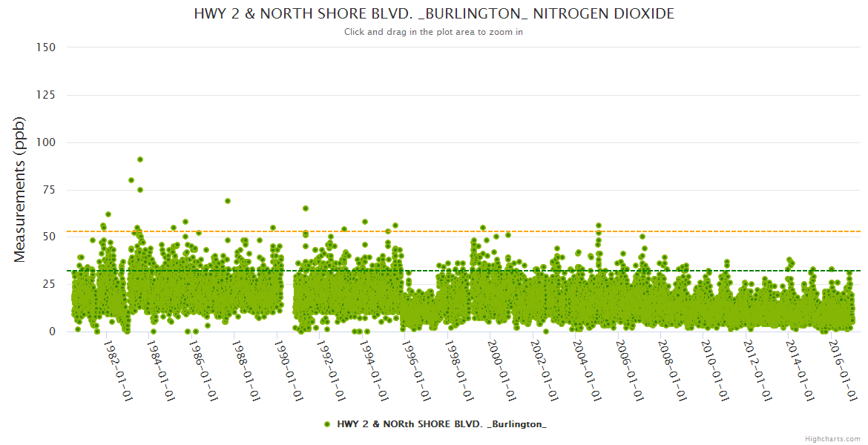The image size is (868, 445).
Task: Select the outlier point near 65 ppb around 1991
Action: point(305,208)
